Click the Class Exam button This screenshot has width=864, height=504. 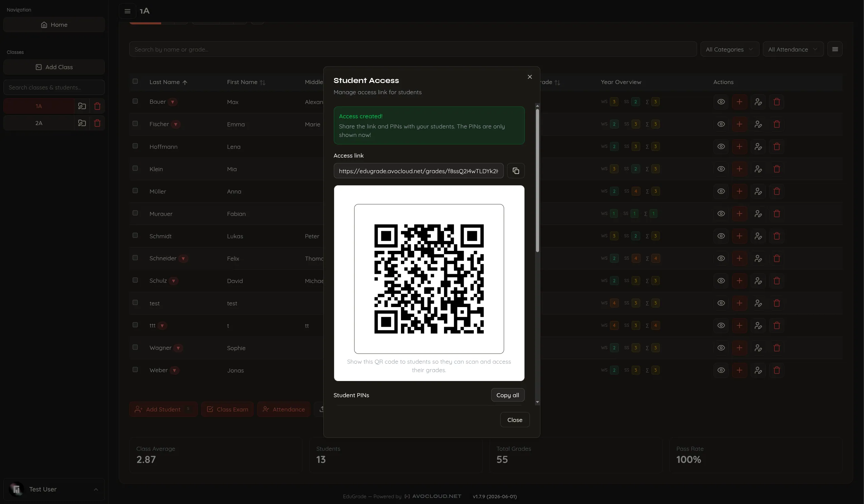click(x=227, y=409)
